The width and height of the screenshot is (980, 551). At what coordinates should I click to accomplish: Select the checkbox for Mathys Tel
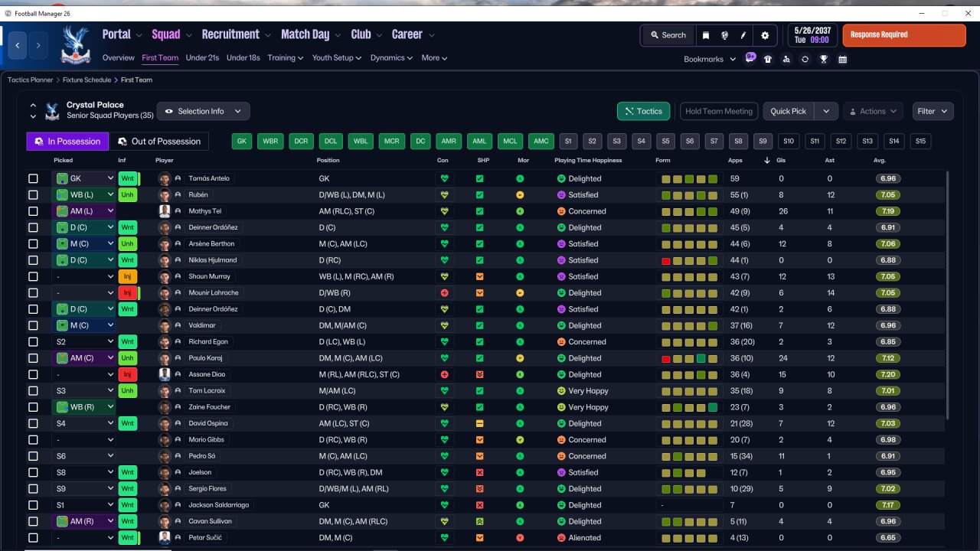click(33, 211)
